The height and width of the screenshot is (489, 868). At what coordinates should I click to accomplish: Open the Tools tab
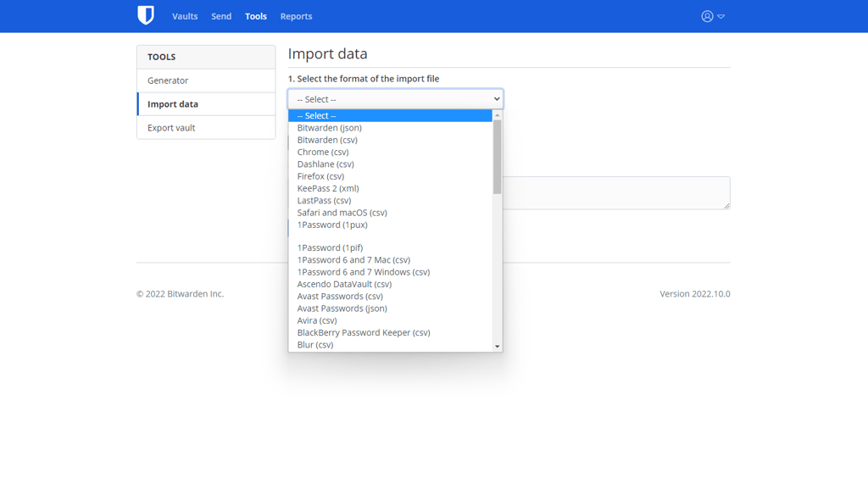point(256,16)
